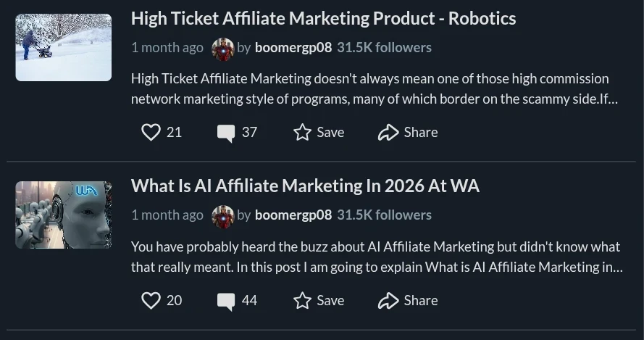
Task: Click the author avatar on Robotics post
Action: click(223, 49)
